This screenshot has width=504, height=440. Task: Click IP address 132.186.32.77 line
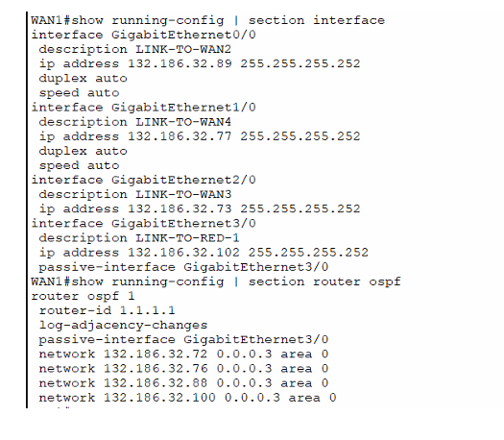200,136
